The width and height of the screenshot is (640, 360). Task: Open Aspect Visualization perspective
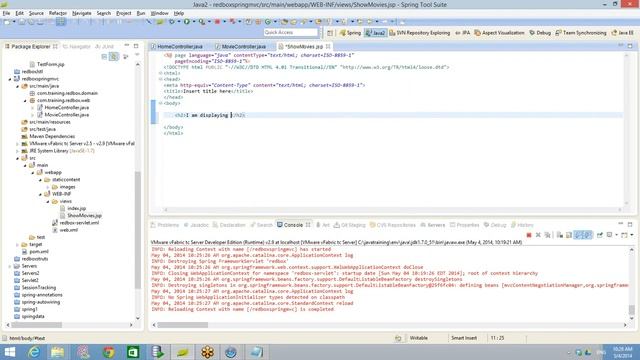click(x=499, y=33)
